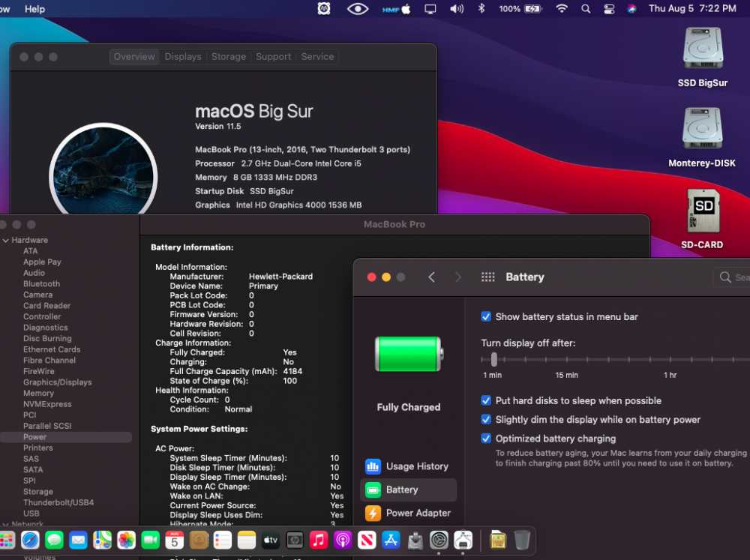Open Safari from the Dock
Screen dimensions: 750x560
click(30, 541)
